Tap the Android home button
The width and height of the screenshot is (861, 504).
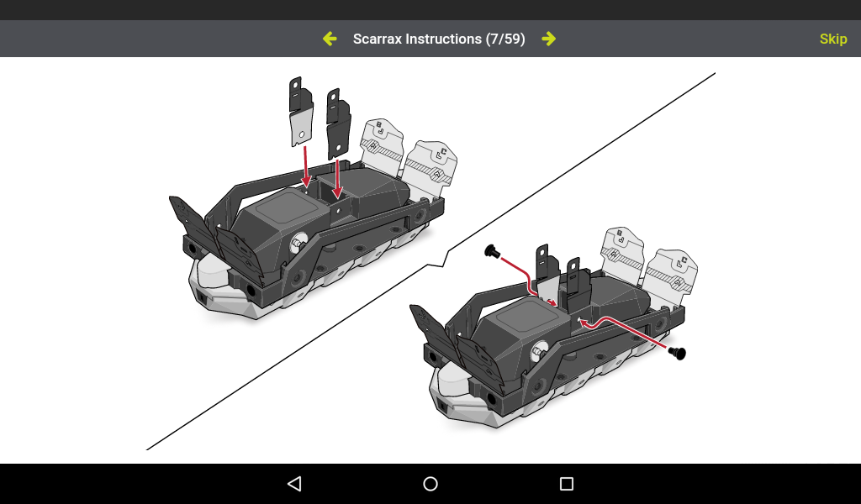[x=430, y=484]
